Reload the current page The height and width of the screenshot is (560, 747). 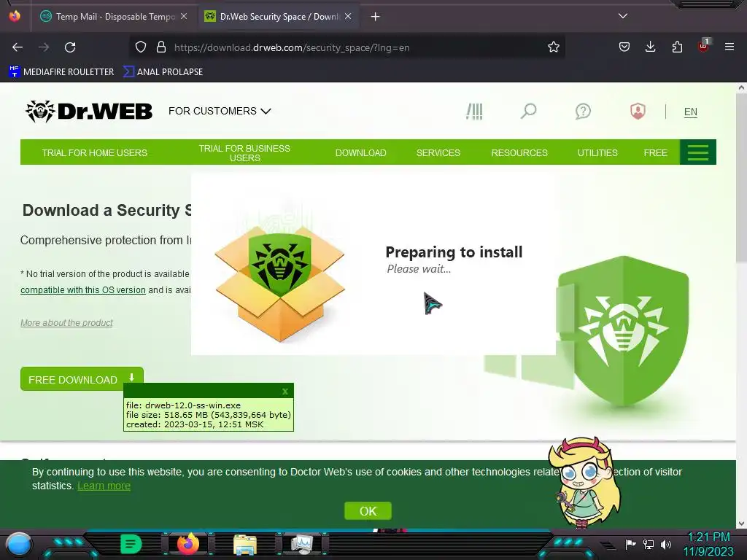point(70,47)
